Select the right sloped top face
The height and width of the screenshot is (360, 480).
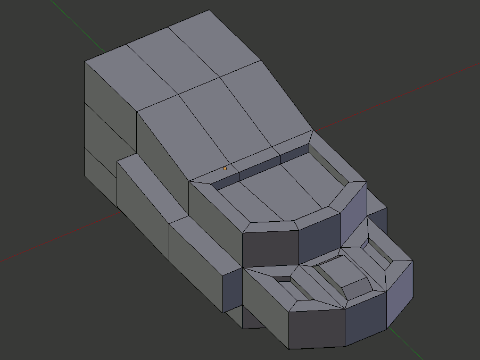pos(266,105)
